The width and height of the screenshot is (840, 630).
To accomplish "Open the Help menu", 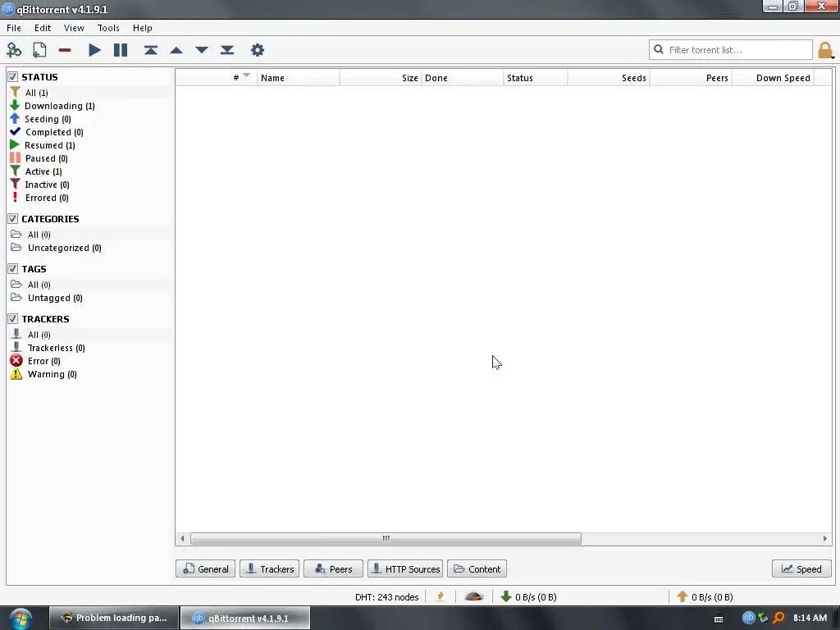I will [143, 28].
